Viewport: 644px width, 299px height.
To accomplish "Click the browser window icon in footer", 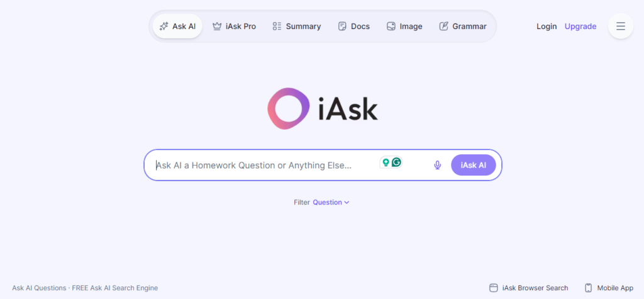I will pyautogui.click(x=493, y=288).
